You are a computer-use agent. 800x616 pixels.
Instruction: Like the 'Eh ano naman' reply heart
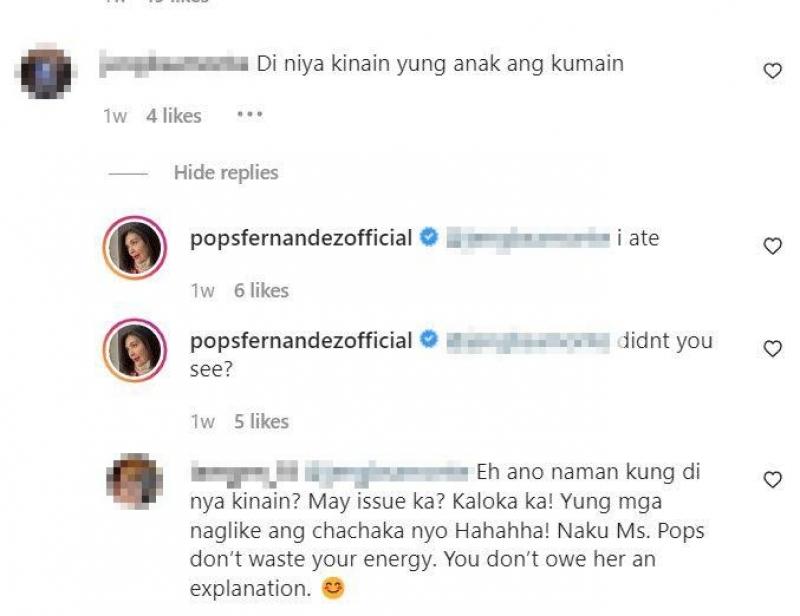point(772,480)
